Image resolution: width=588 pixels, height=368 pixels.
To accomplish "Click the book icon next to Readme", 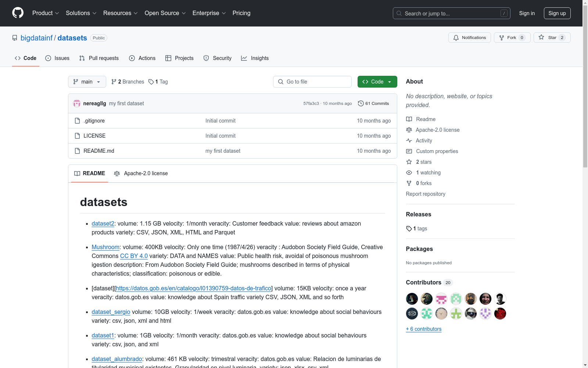I will click(409, 119).
